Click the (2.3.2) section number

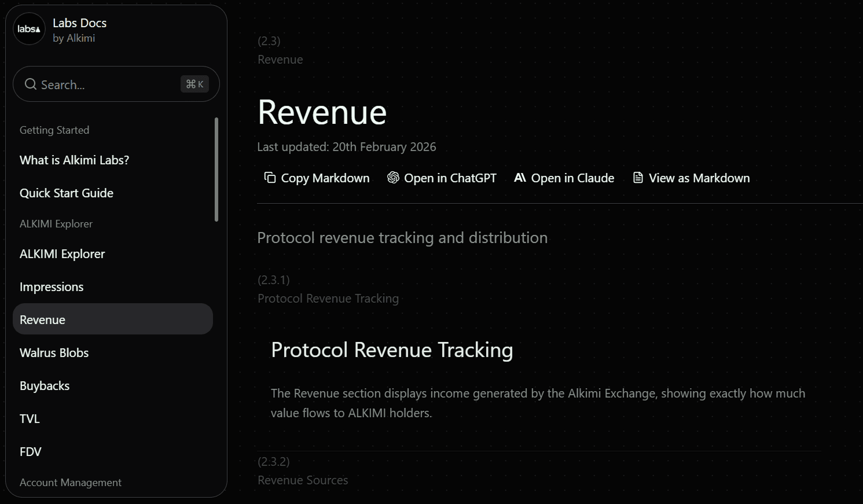point(274,462)
